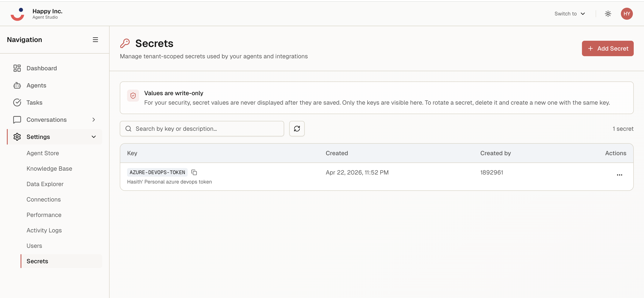This screenshot has height=298, width=644.
Task: Toggle light/dark theme with the sun icon
Action: point(608,14)
